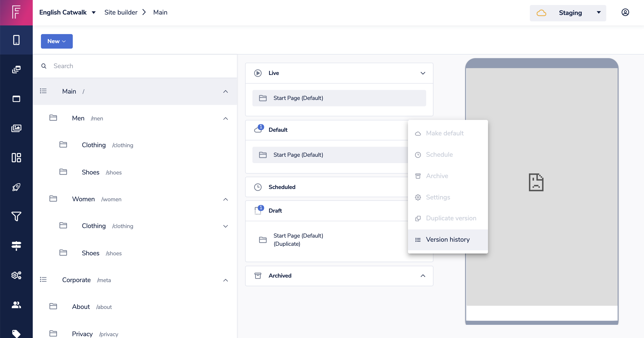This screenshot has height=338, width=644.
Task: Open the user account profile icon
Action: tap(625, 12)
